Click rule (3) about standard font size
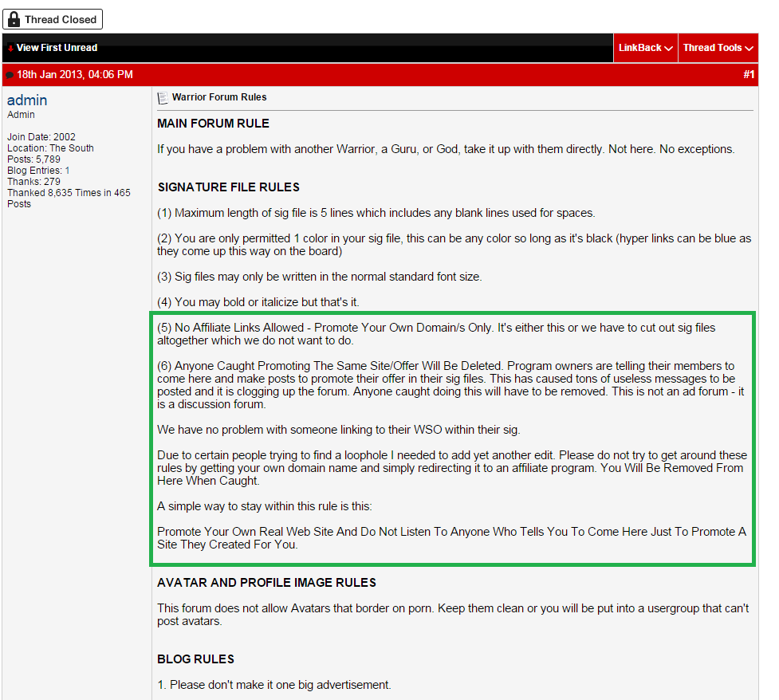This screenshot has width=779, height=700. tap(320, 277)
